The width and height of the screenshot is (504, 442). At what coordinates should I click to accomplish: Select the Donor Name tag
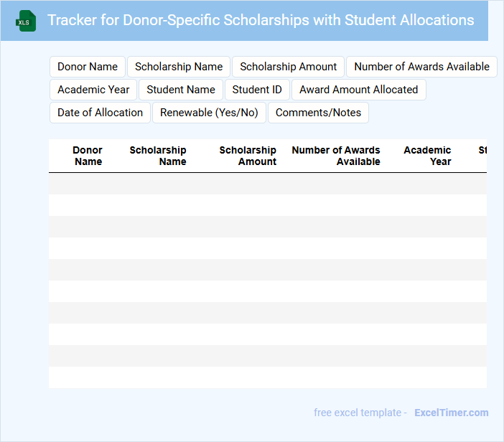(88, 67)
